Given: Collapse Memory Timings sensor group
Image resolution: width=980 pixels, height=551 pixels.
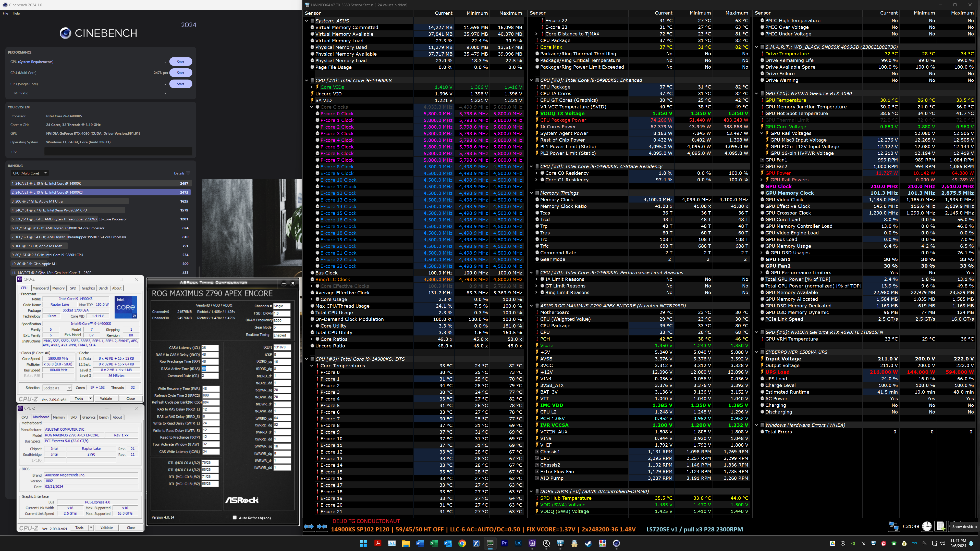Looking at the screenshot, I should tap(531, 193).
